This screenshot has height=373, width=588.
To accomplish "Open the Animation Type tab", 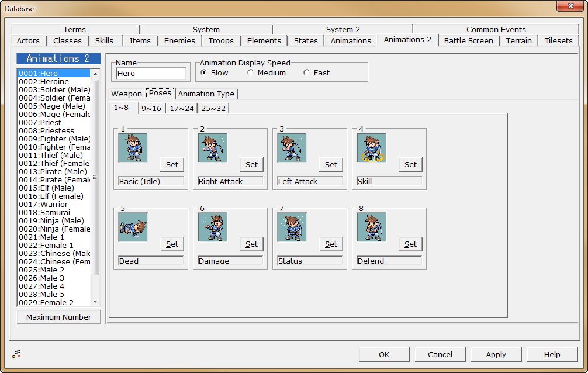I will (206, 94).
